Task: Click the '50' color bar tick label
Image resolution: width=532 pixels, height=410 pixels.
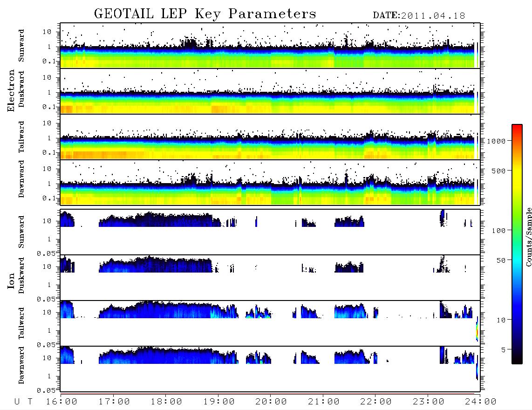Action: click(x=501, y=260)
